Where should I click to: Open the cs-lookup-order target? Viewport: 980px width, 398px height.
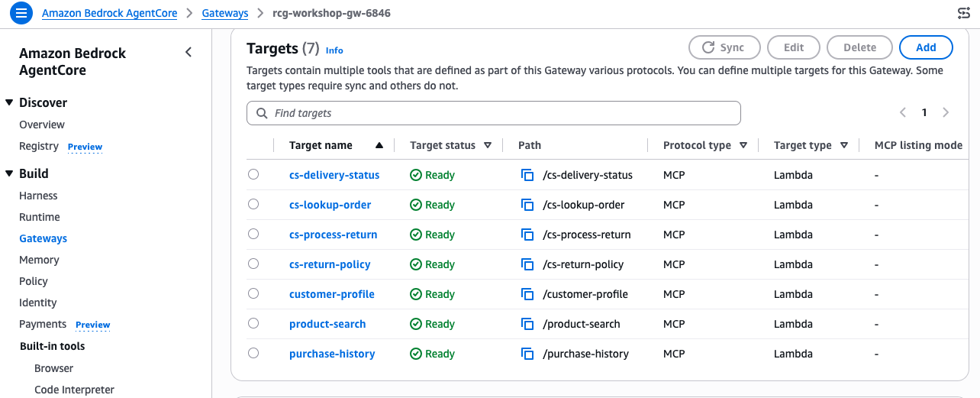(x=330, y=205)
